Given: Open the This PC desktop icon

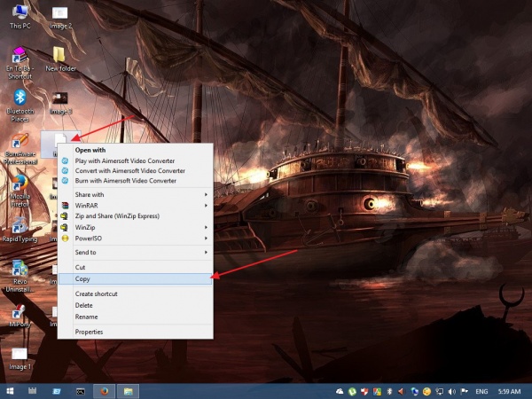Looking at the screenshot, I should click(x=18, y=14).
